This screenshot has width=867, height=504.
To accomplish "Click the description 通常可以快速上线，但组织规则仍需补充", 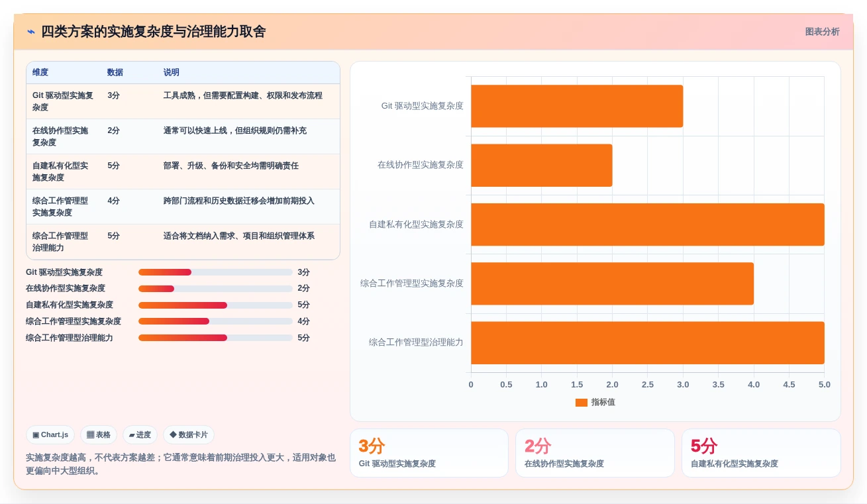I will tap(235, 130).
